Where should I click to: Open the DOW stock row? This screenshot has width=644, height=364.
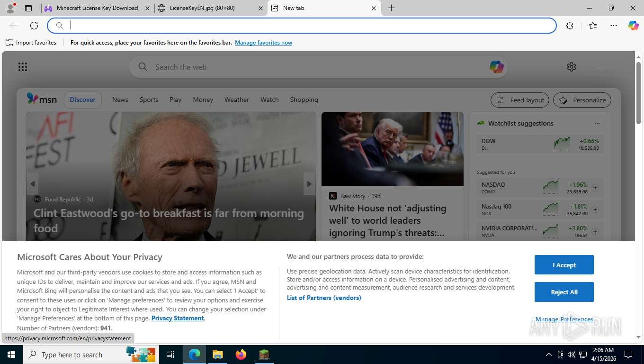[540, 144]
